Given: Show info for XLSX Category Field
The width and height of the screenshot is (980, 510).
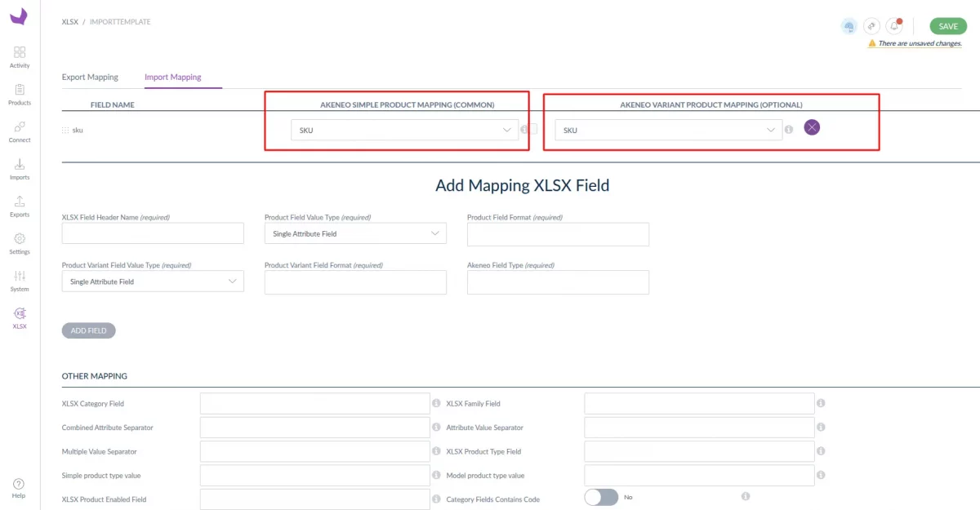Looking at the screenshot, I should point(436,403).
